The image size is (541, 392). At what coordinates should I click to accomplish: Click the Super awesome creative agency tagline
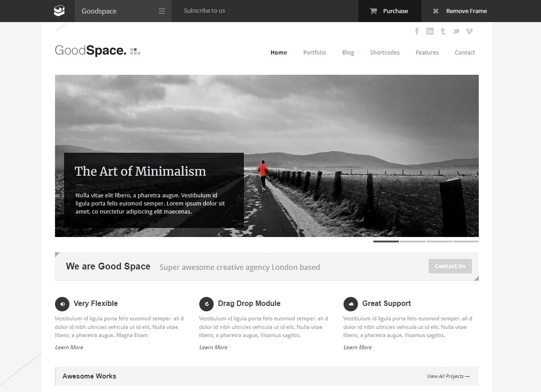coord(240,267)
